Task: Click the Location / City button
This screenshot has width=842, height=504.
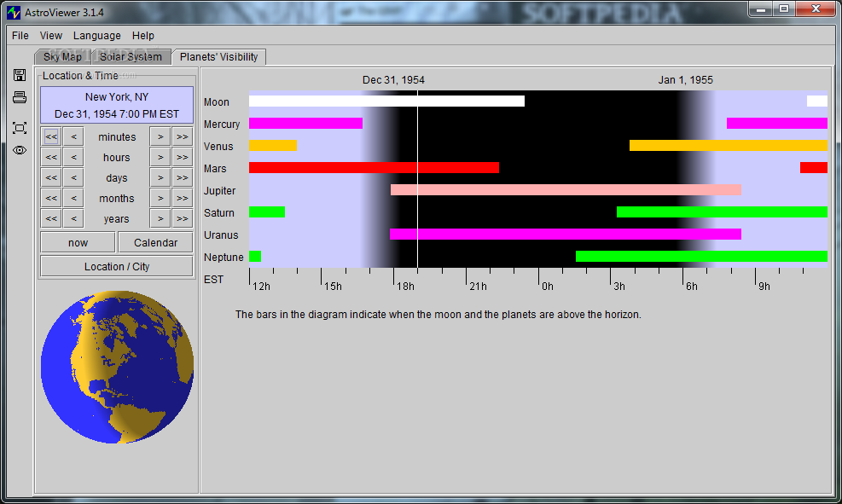Action: 117,266
